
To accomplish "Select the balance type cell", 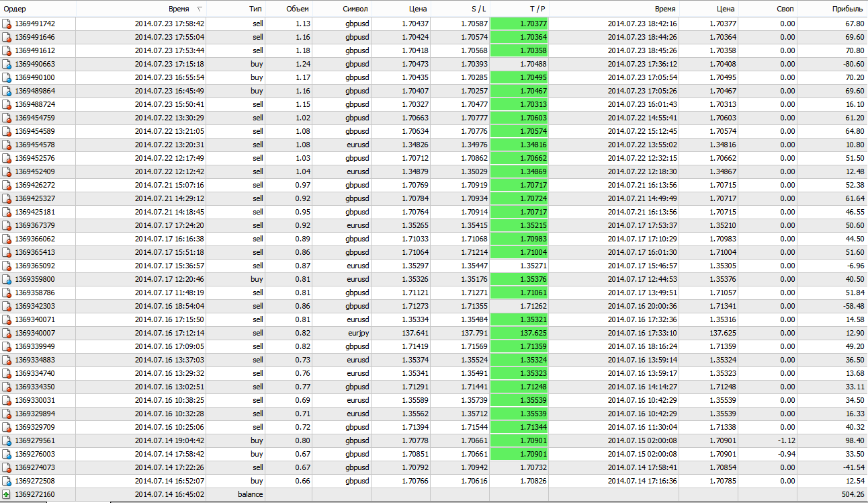I will 250,494.
